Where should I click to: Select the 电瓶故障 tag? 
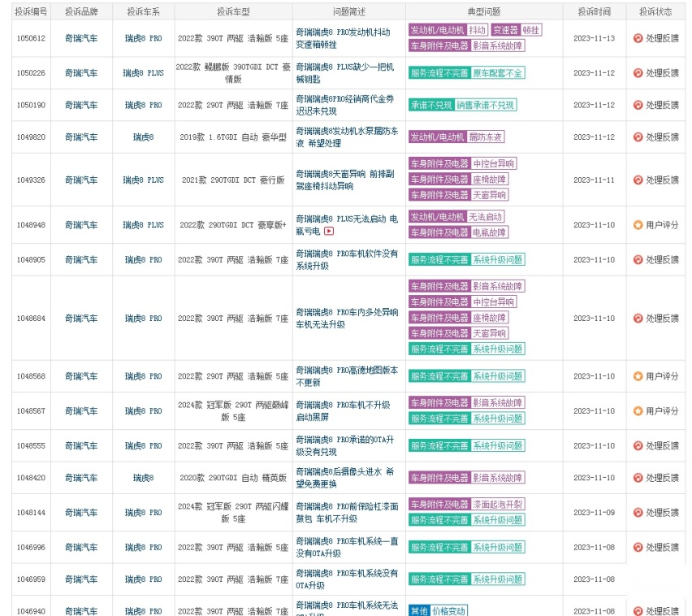point(490,232)
